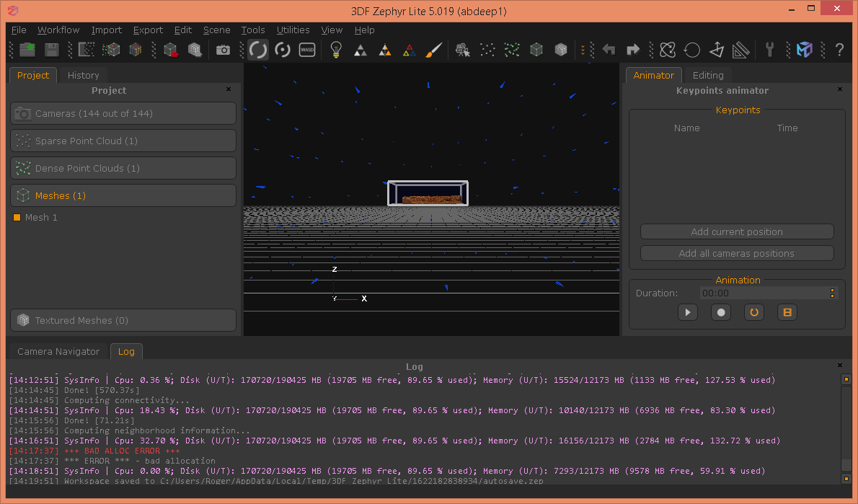
Task: Enable WASD free-look navigation mode
Action: 307,50
